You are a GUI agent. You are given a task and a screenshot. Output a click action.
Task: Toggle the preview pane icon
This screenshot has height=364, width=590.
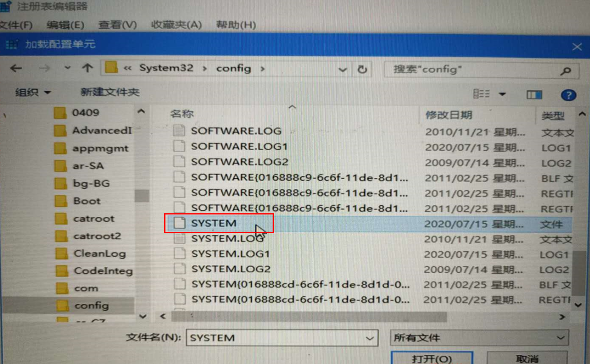pyautogui.click(x=534, y=94)
